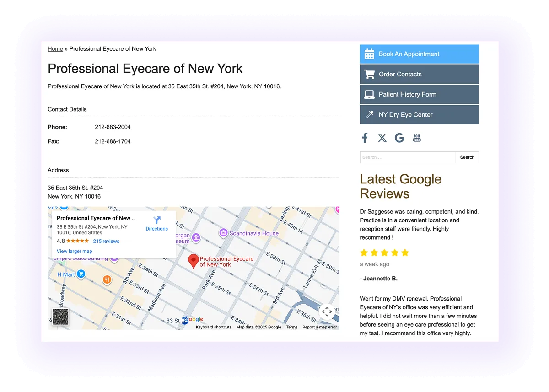Click the X (Twitter) social icon
This screenshot has width=549, height=392.
[382, 137]
